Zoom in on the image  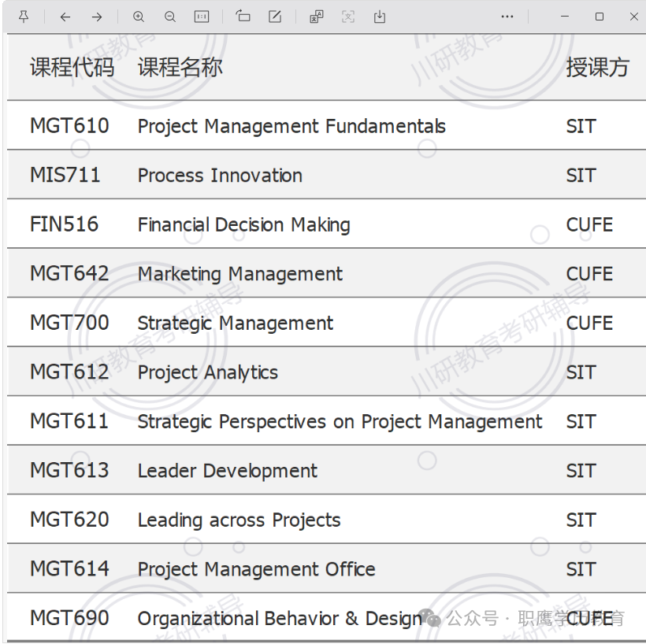139,17
